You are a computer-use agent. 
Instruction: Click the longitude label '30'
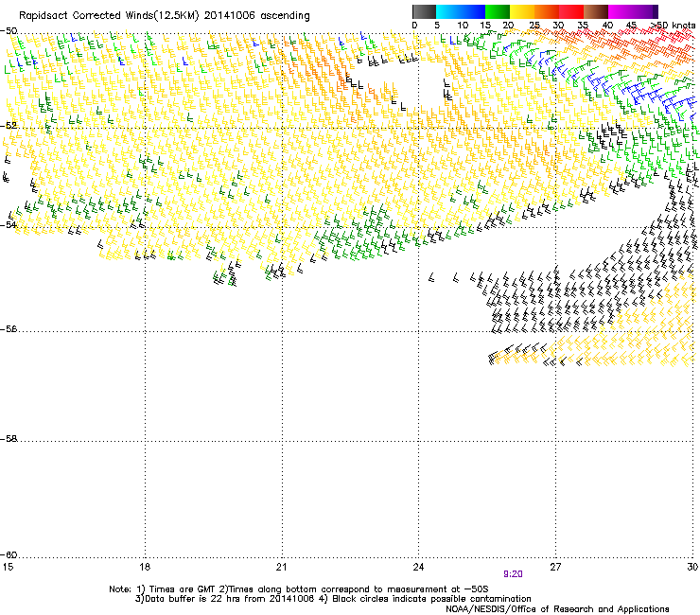click(x=692, y=567)
